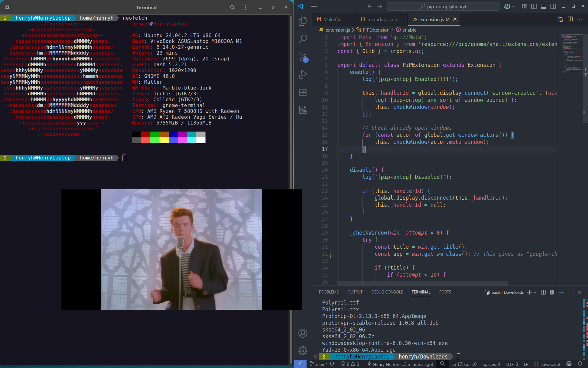Screen dimensions: 588x368
Task: Split the editor to the right
Action: (570, 19)
